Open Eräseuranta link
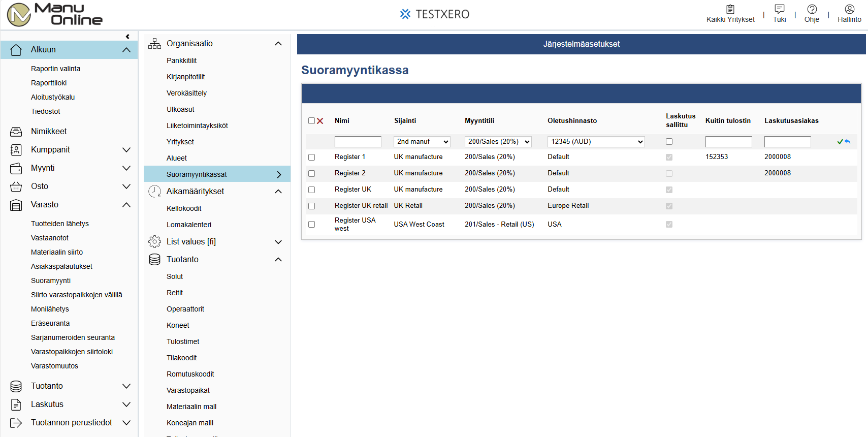This screenshot has height=437, width=868. tap(50, 323)
